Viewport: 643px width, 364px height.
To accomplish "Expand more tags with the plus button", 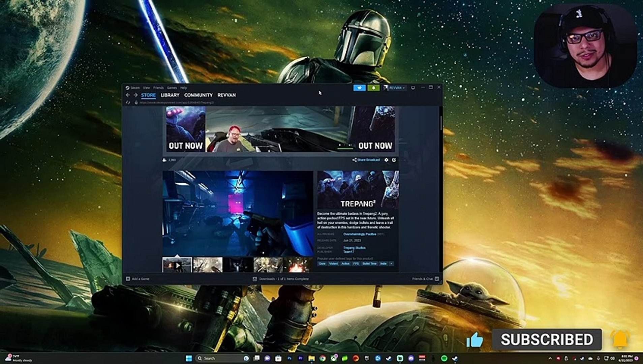I will [x=391, y=264].
